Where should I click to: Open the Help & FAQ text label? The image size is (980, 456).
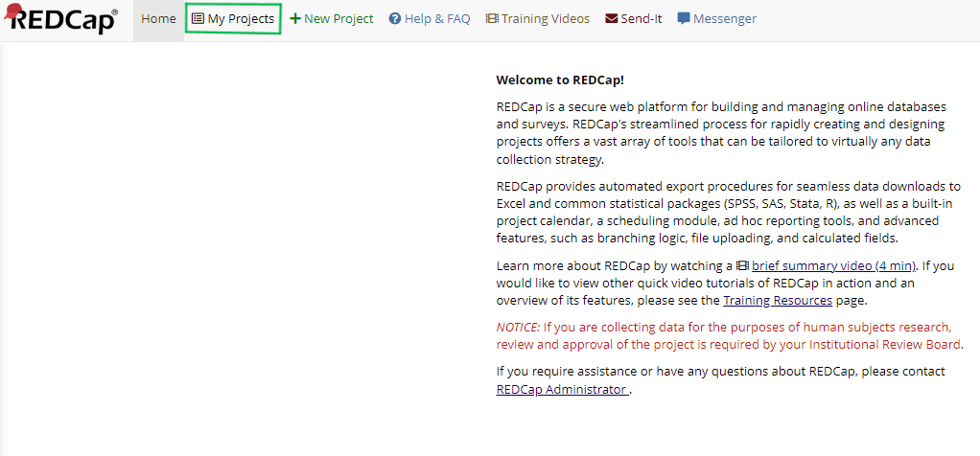437,19
